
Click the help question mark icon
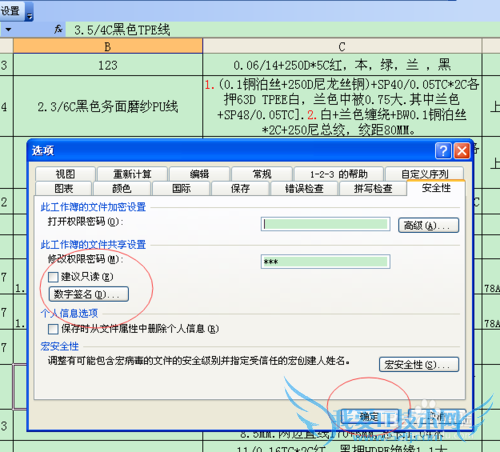(443, 151)
